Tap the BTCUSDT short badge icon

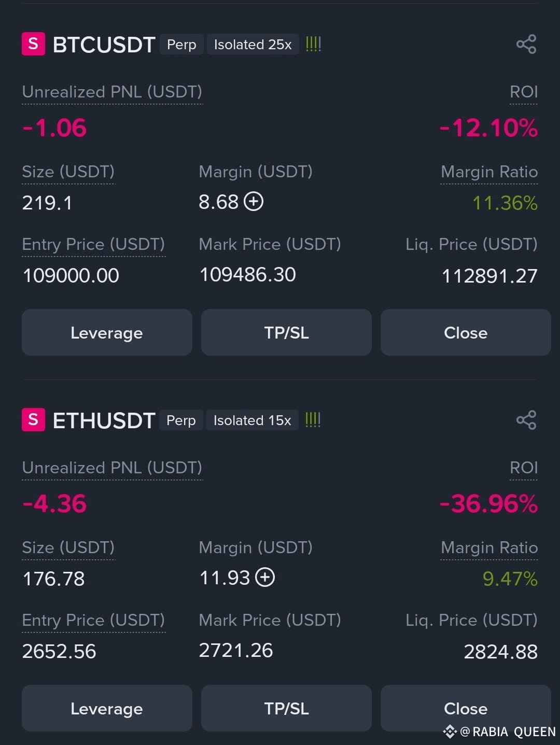(33, 44)
